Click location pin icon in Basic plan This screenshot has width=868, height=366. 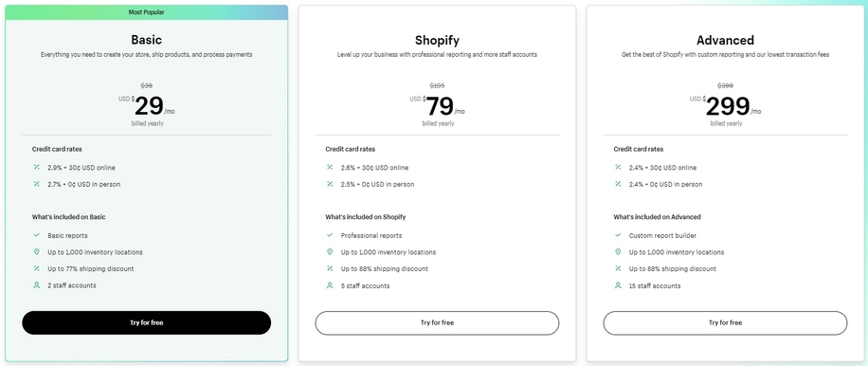[37, 252]
